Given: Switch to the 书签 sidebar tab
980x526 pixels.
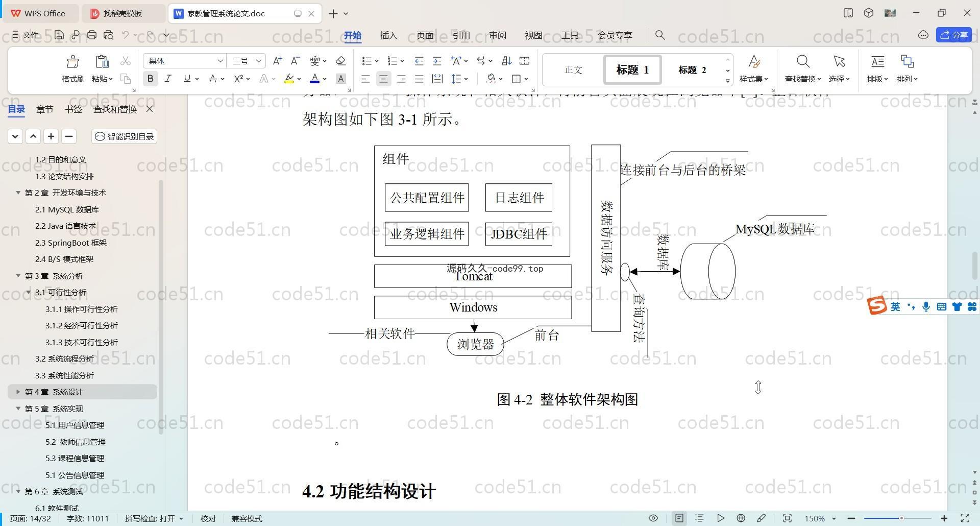Looking at the screenshot, I should (x=73, y=109).
